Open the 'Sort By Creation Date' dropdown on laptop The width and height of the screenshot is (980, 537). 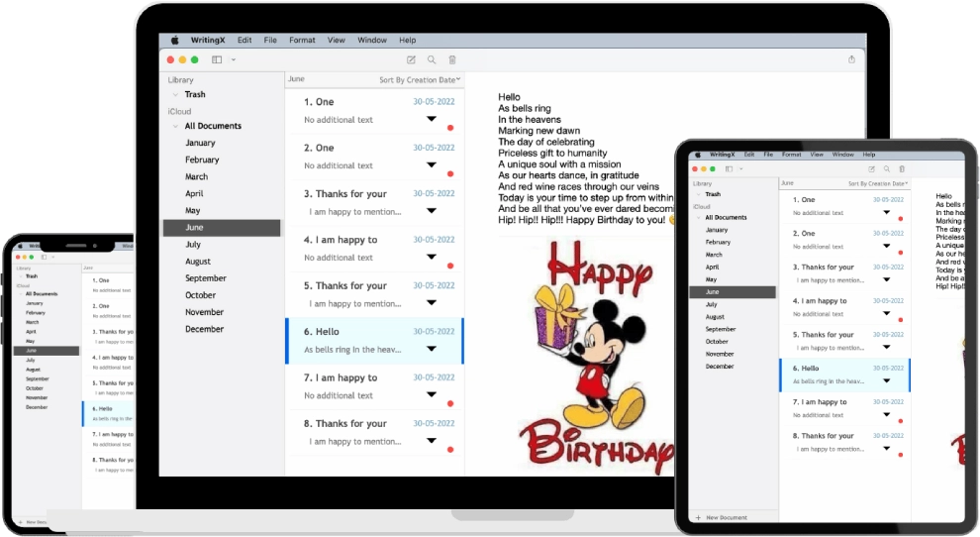[421, 79]
